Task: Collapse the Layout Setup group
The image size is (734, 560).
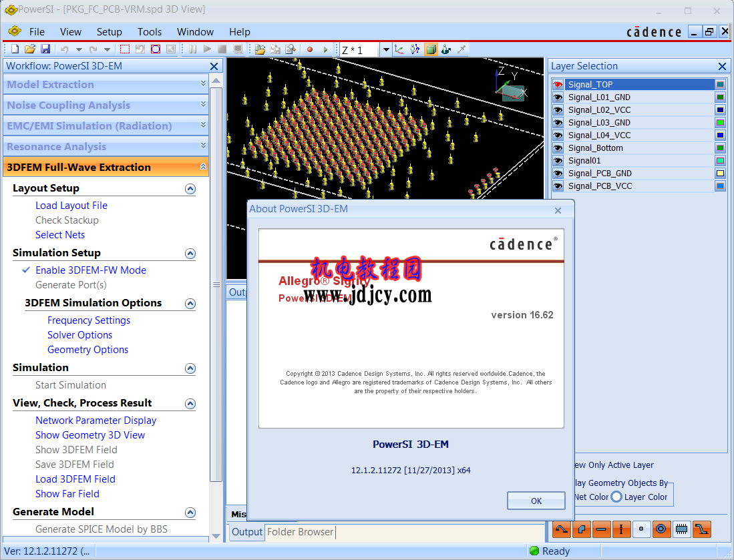Action: point(190,189)
